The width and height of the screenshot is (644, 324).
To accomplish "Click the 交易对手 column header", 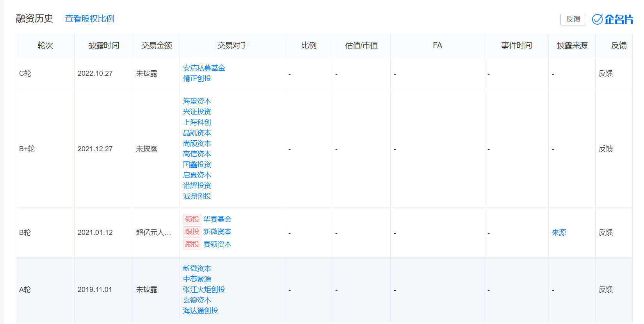I will 233,46.
